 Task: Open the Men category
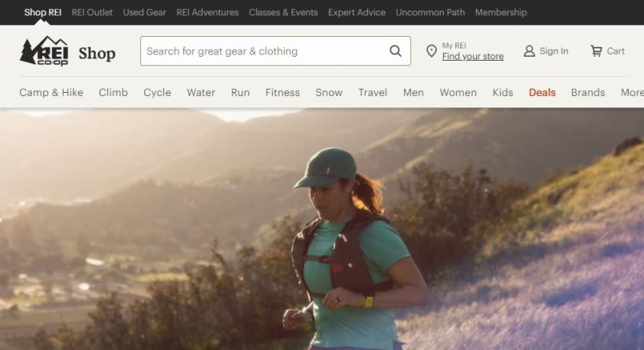click(413, 93)
